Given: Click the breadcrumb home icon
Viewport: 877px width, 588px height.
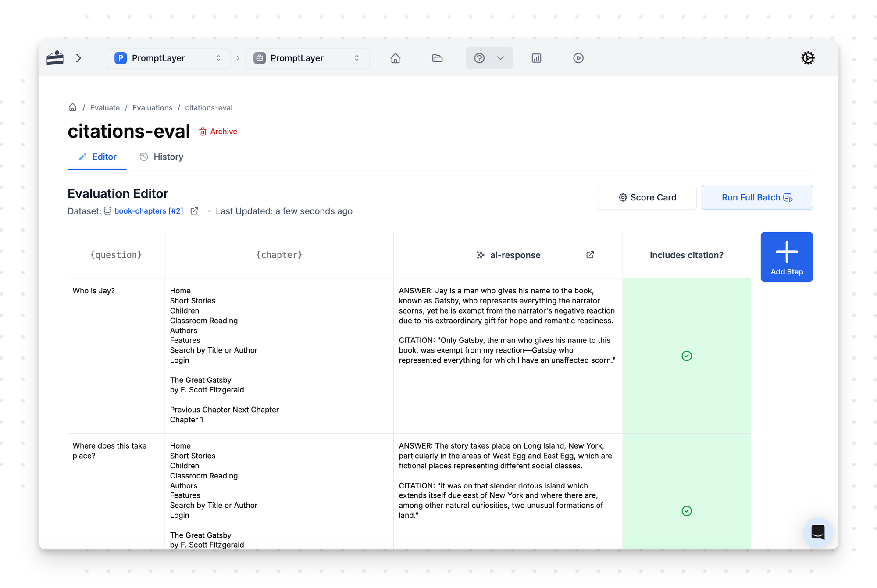Looking at the screenshot, I should coord(73,107).
